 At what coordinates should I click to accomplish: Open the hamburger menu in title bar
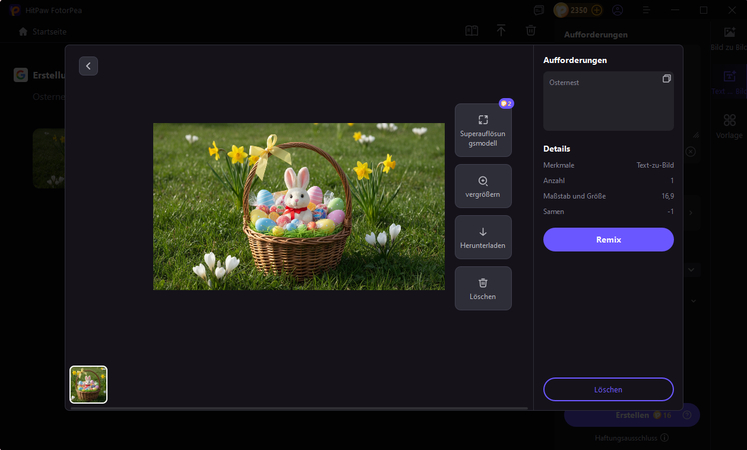coord(646,10)
